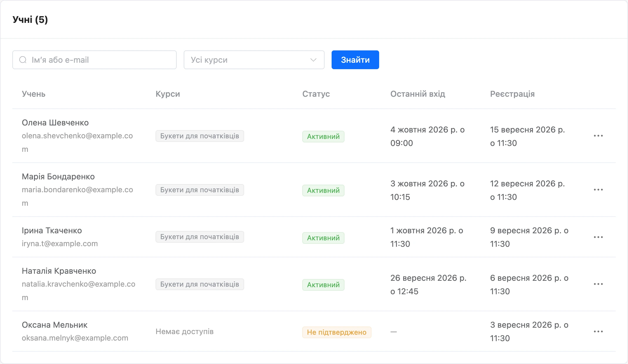Open actions menu for Оксана Мельник
The height and width of the screenshot is (364, 628).
point(598,331)
